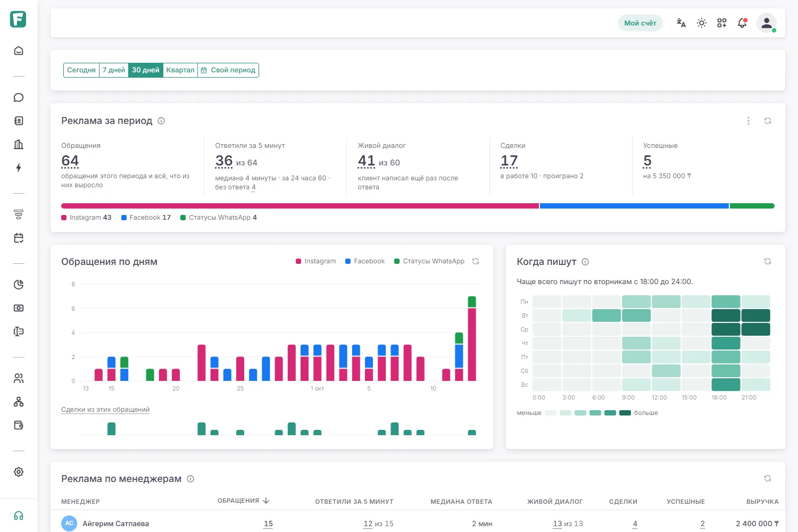Open the org structure sidebar icon

pos(19,402)
